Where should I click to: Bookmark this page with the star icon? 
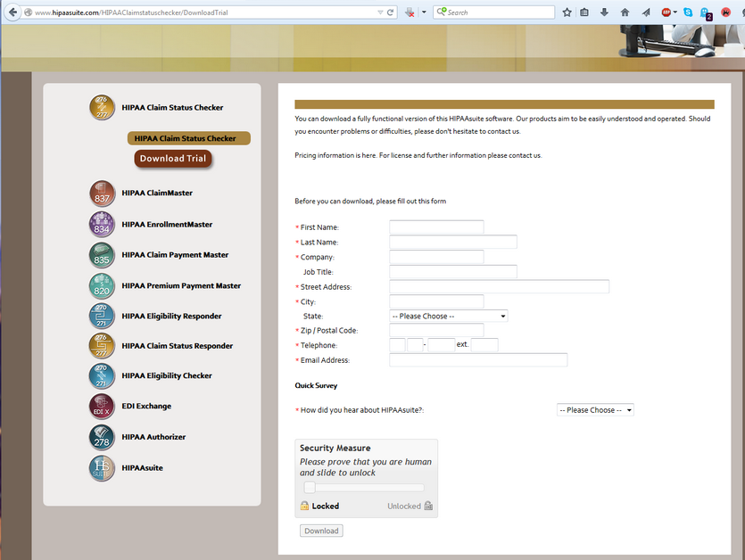[x=567, y=12]
